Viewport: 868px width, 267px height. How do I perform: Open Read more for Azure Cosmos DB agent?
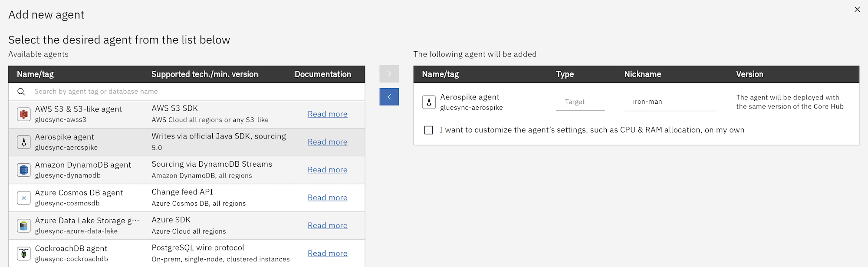click(x=327, y=197)
